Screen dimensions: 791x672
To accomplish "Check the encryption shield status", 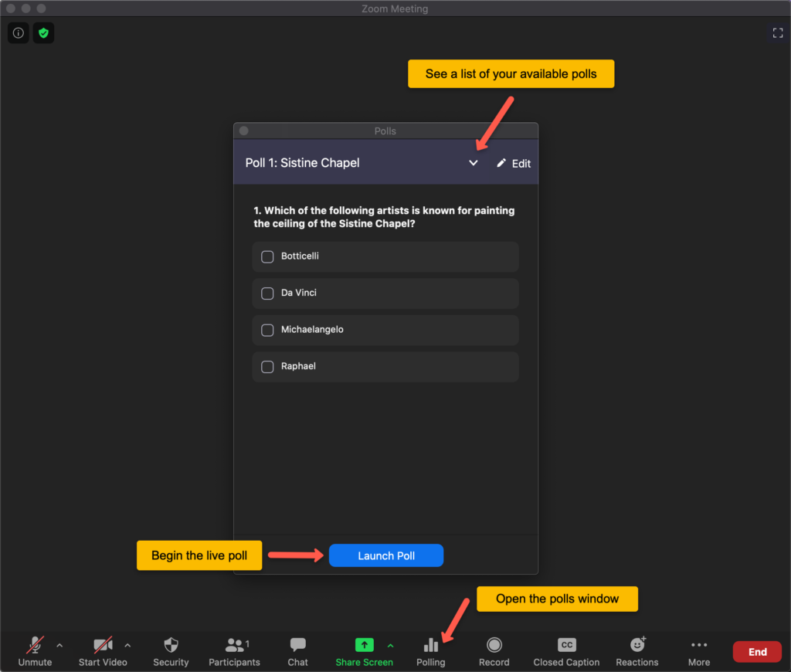I will click(x=44, y=32).
